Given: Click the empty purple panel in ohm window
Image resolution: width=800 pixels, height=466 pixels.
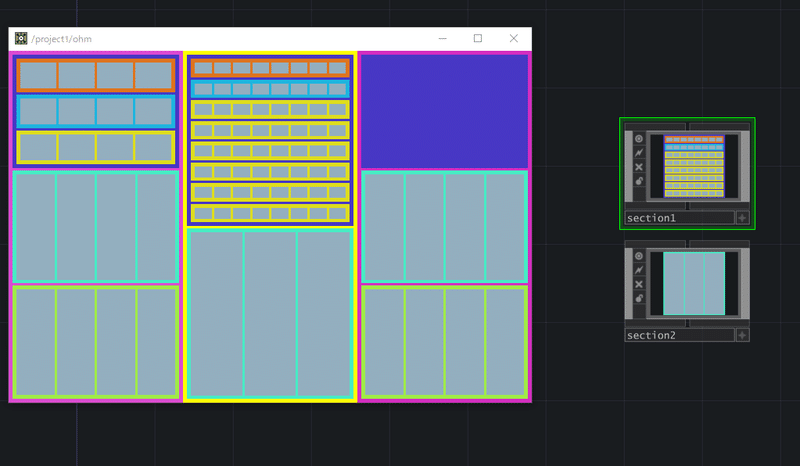Looking at the screenshot, I should click(x=444, y=111).
